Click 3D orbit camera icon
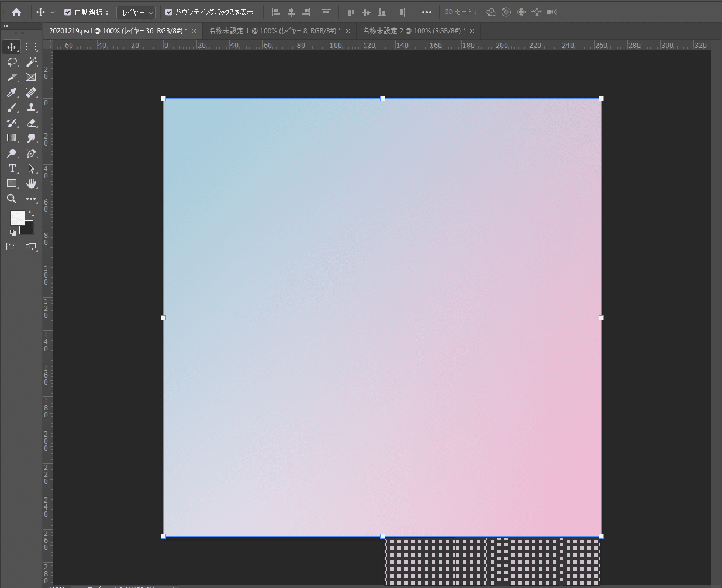 (x=491, y=12)
